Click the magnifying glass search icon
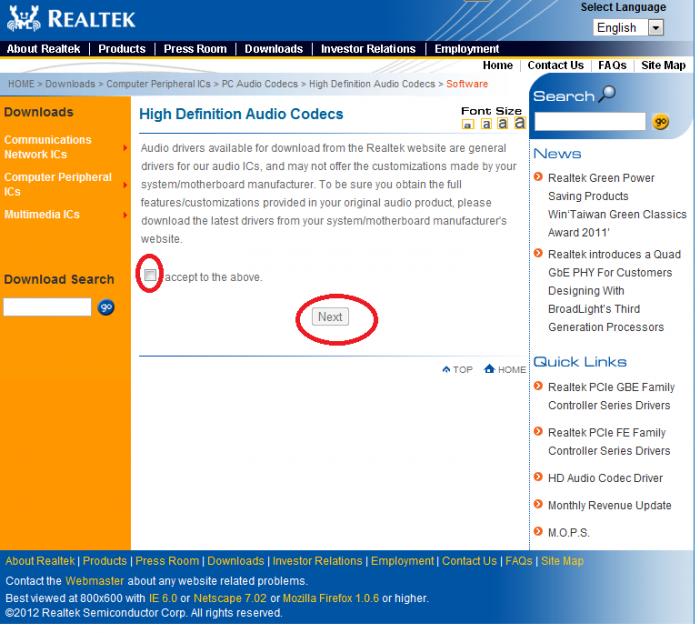The image size is (700, 633). coord(607,94)
